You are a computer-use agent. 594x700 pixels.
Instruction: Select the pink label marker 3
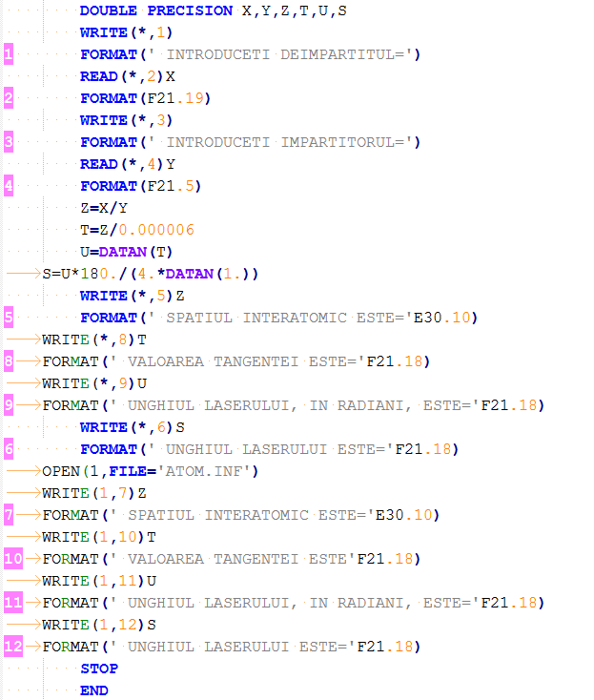click(x=9, y=142)
